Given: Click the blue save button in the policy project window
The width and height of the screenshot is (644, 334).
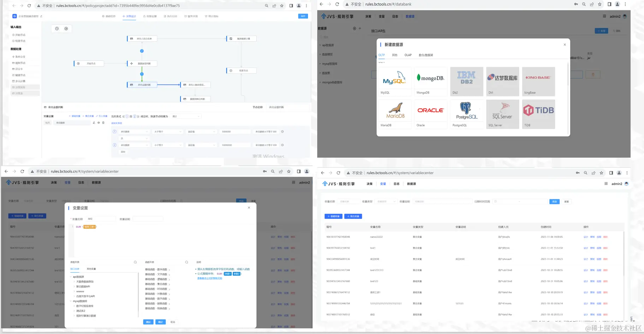Looking at the screenshot, I should pos(303,16).
